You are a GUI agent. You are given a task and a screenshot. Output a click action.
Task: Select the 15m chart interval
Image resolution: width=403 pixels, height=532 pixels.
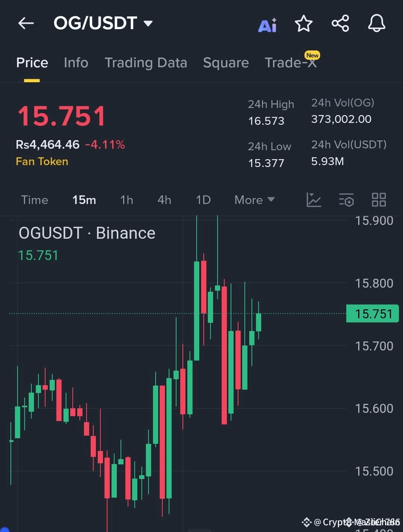point(84,200)
